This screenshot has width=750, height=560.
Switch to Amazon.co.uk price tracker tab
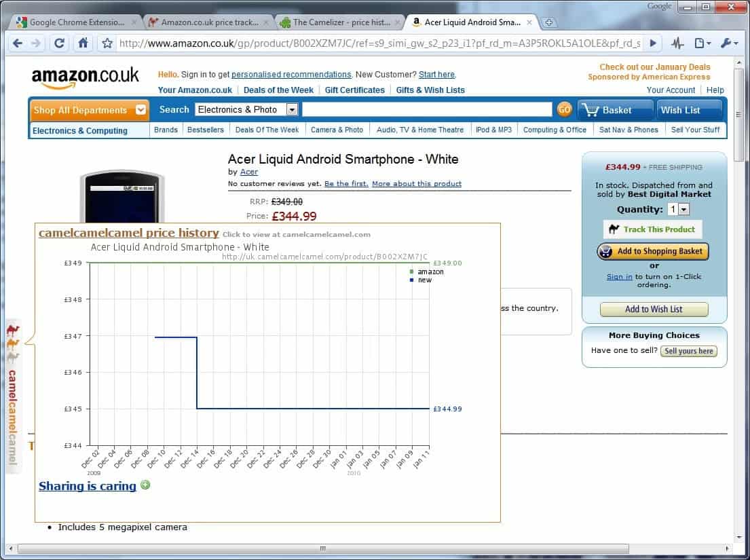point(209,22)
